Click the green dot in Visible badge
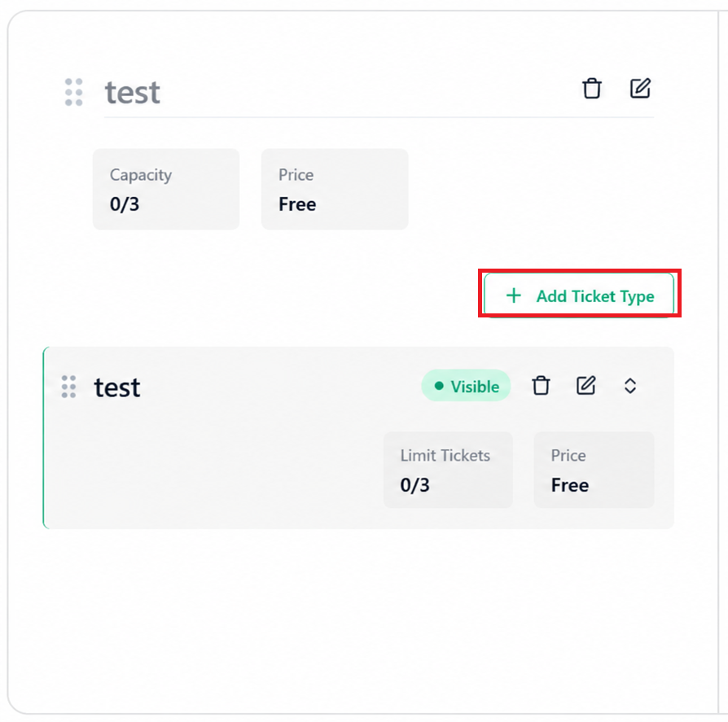Image resolution: width=728 pixels, height=722 pixels. point(439,386)
